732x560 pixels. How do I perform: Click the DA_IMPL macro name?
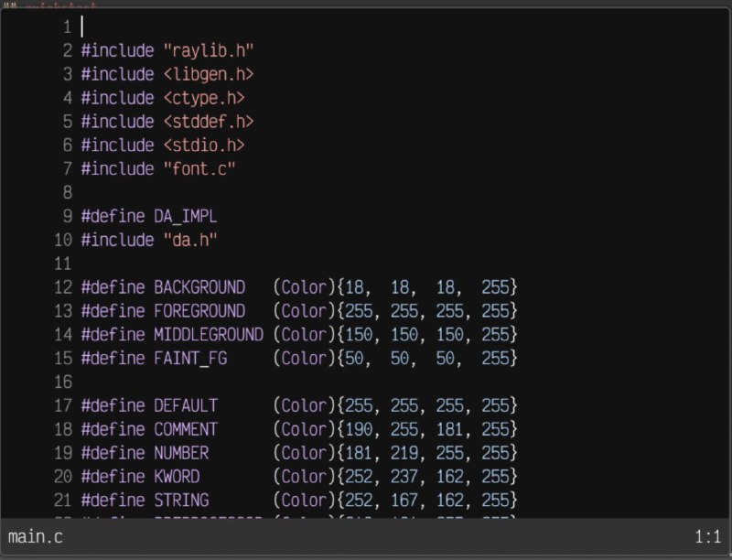tap(186, 217)
